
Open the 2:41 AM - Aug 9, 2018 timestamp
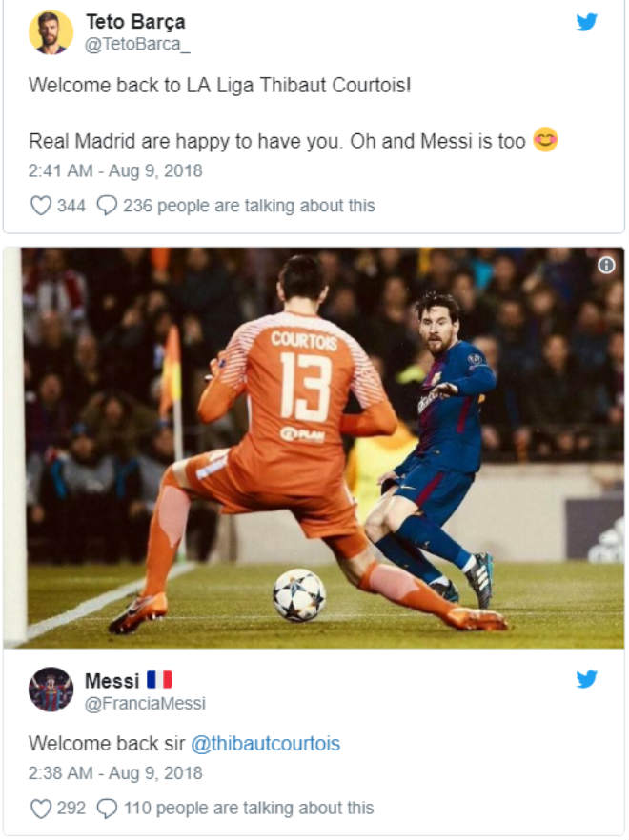click(x=115, y=170)
